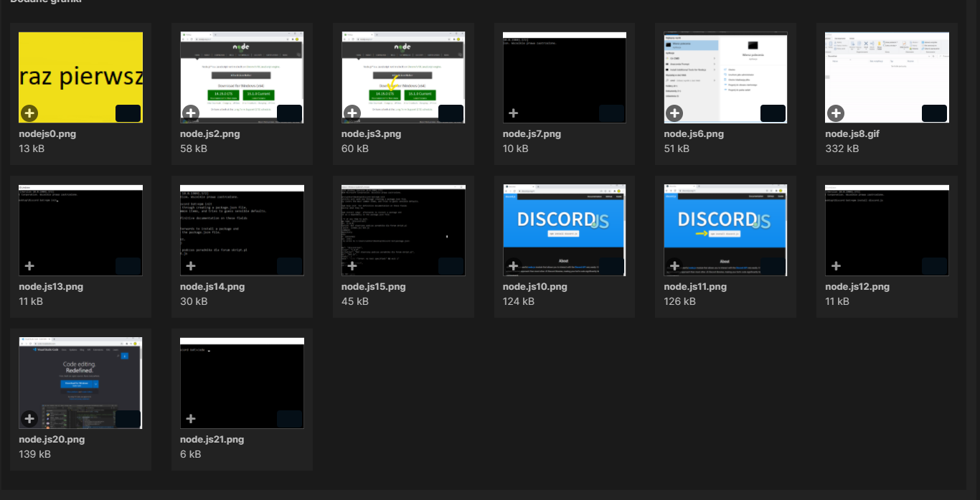This screenshot has height=500, width=980.
Task: Insert node.js8.gif using its plus icon
Action: point(836,113)
